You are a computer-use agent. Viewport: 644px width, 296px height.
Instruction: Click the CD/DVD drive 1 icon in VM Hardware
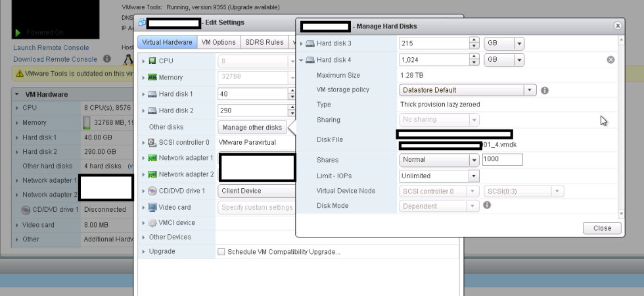click(x=26, y=210)
